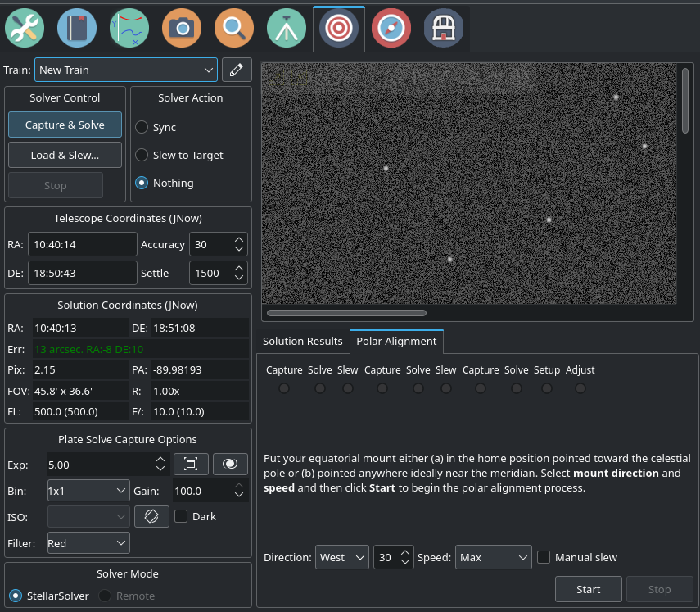The width and height of the screenshot is (700, 612).
Task: Click the Start polar alignment button
Action: pos(589,589)
